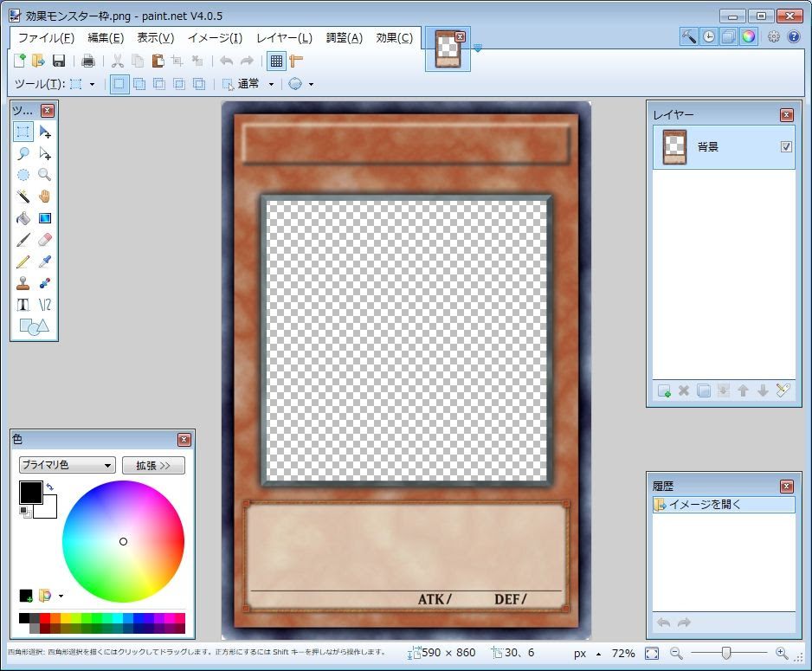
Task: Click the Open file toolbar icon
Action: (x=38, y=61)
